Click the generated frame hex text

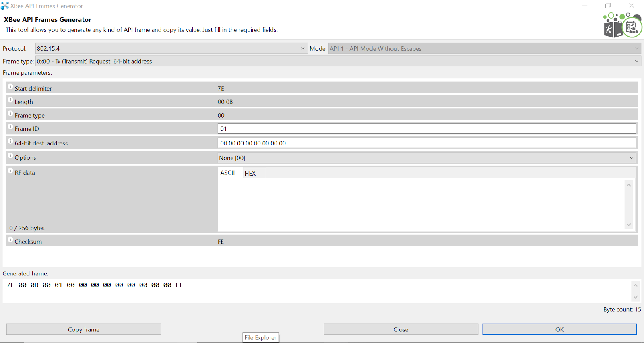tap(95, 285)
